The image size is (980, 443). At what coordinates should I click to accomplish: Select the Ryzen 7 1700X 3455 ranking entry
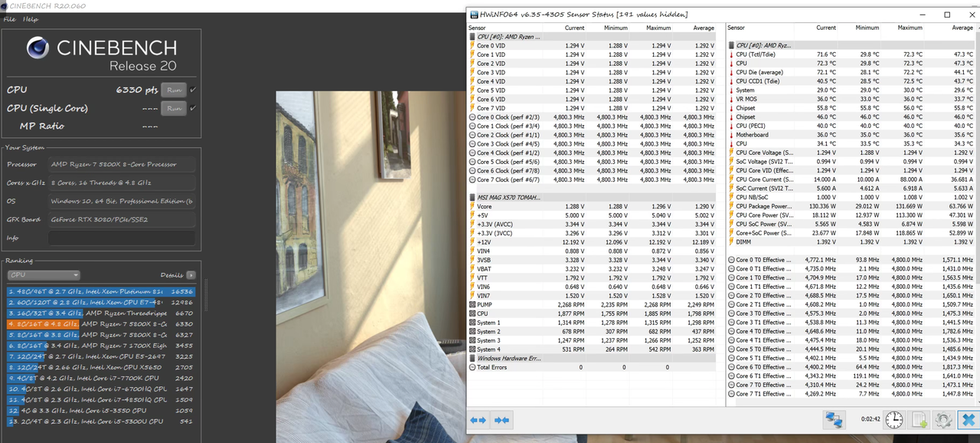tap(101, 346)
